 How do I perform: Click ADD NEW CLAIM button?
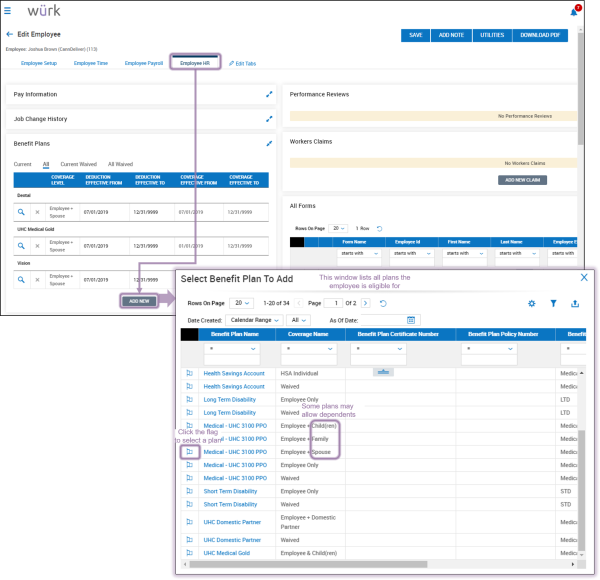522,180
